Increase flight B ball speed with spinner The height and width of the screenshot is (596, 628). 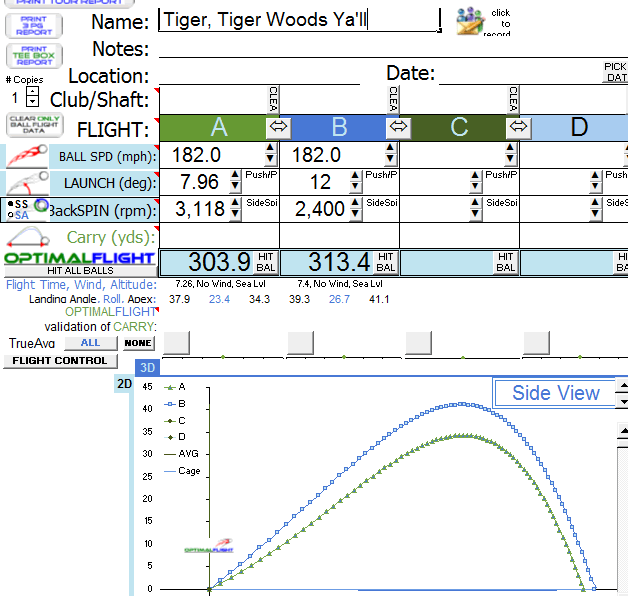click(390, 148)
